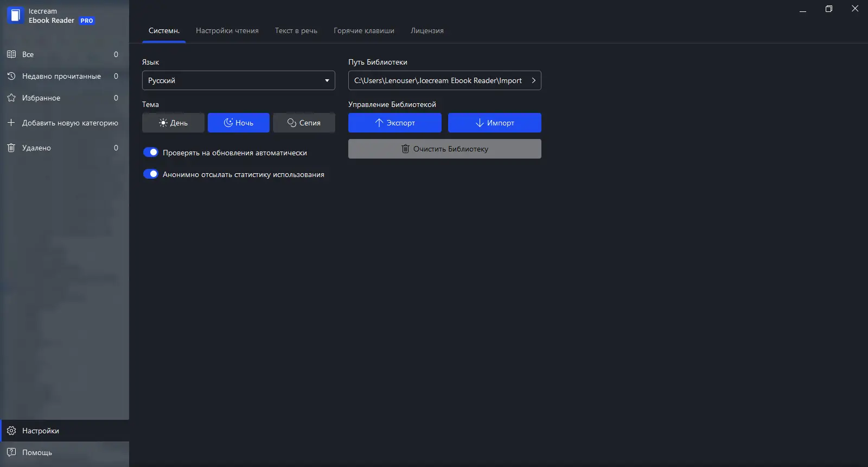The width and height of the screenshot is (868, 467).
Task: Click Настройки in the sidebar
Action: [x=65, y=431]
